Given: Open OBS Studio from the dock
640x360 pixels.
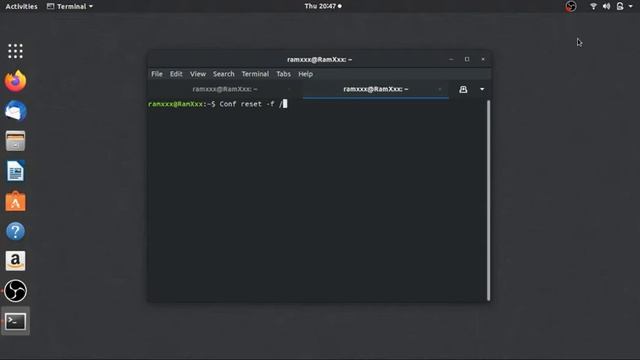Looking at the screenshot, I should (x=16, y=291).
